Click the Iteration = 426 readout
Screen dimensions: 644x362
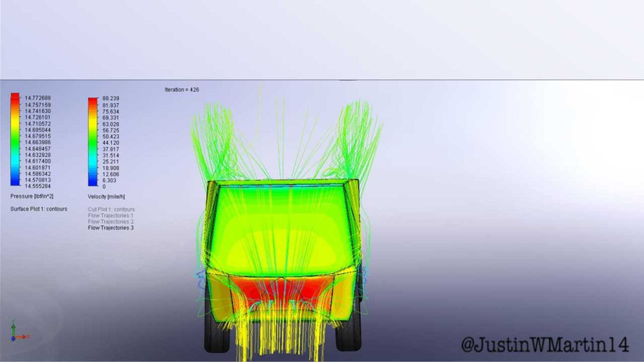182,89
